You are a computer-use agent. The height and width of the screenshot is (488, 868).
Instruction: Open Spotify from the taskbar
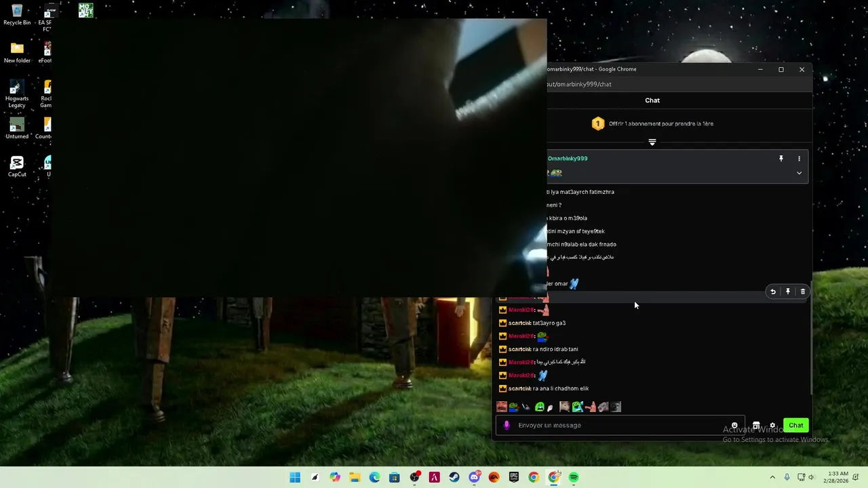tap(574, 478)
